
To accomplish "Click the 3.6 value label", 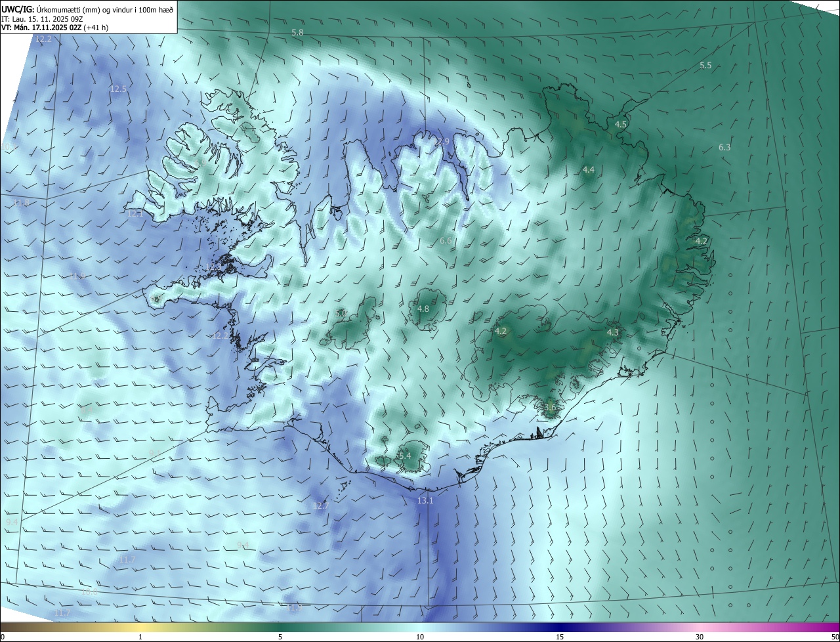I will coord(550,407).
